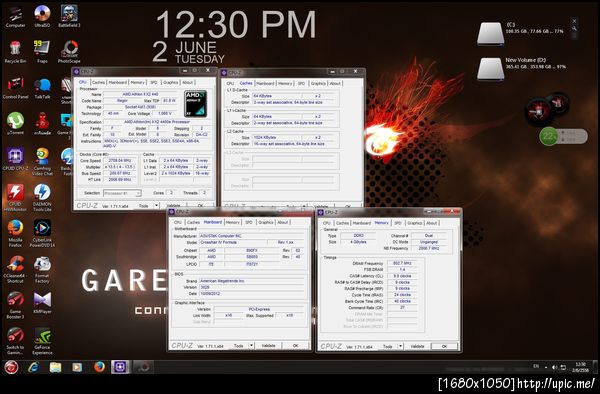
Task: Click the AMD Athlon II logo in CPU-Z
Action: point(196,104)
